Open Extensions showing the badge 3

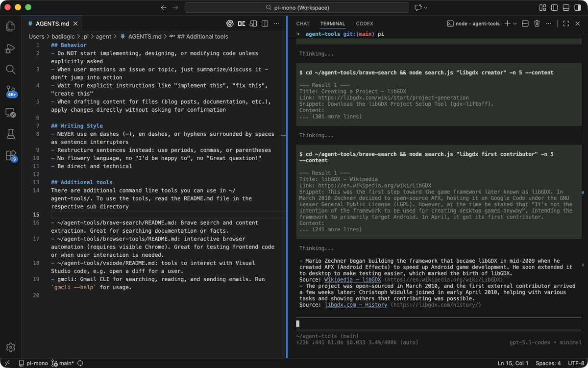point(10,155)
